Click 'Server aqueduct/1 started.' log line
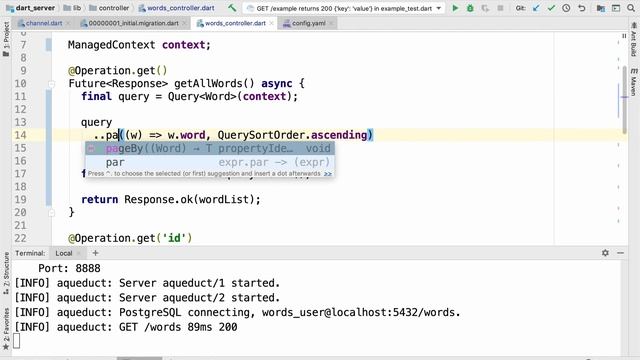This screenshot has height=360, width=640. tap(147, 283)
